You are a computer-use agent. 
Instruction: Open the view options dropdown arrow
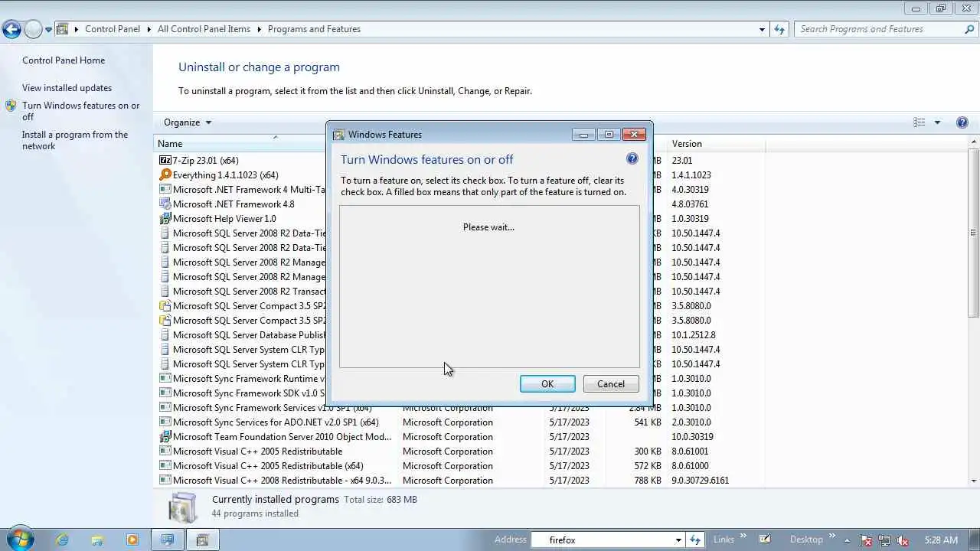tap(937, 122)
